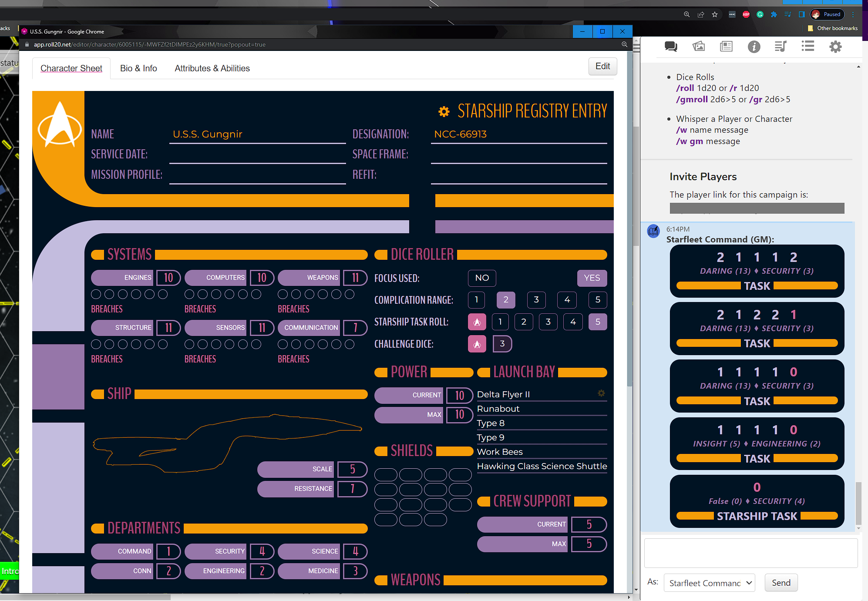Click the Paused profile button in Chrome
The image size is (868, 601).
pos(827,14)
